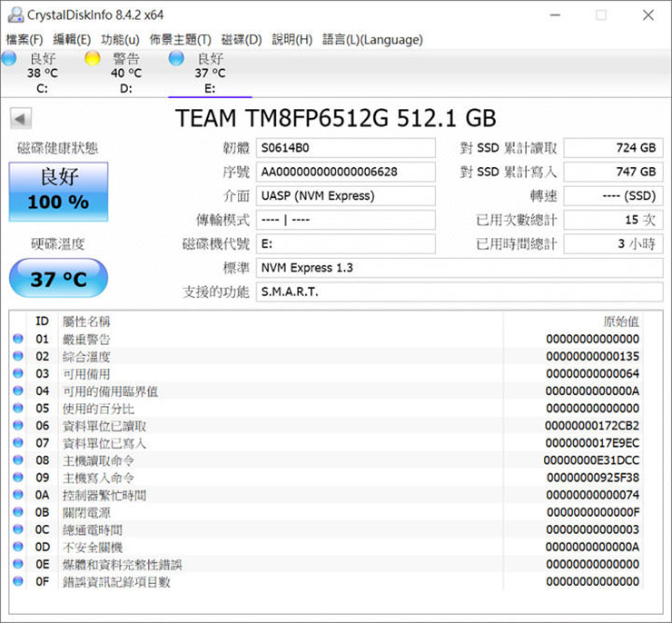
Task: Select the D: drive tab showing 40 °C
Action: click(125, 73)
